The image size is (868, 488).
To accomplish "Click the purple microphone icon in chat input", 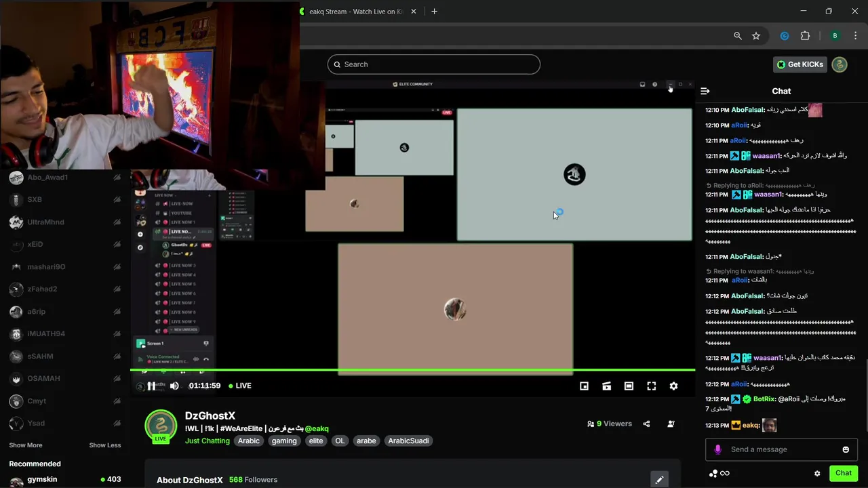I will (x=717, y=449).
